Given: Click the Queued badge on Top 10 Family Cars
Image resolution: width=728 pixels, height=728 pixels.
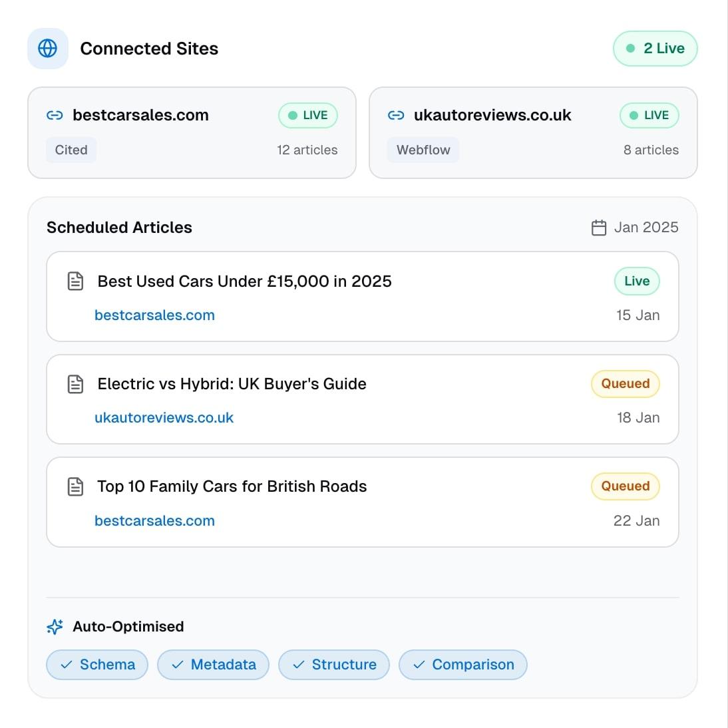Looking at the screenshot, I should [626, 486].
